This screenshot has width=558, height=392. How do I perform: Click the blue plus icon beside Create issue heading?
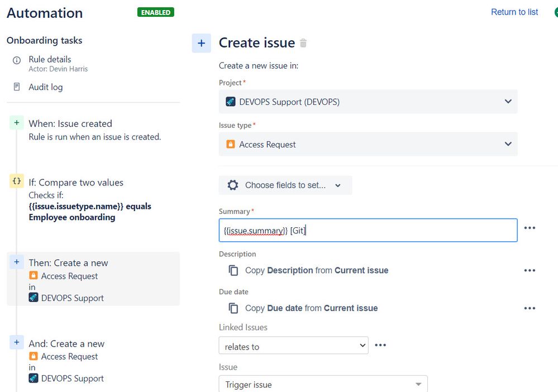(201, 43)
